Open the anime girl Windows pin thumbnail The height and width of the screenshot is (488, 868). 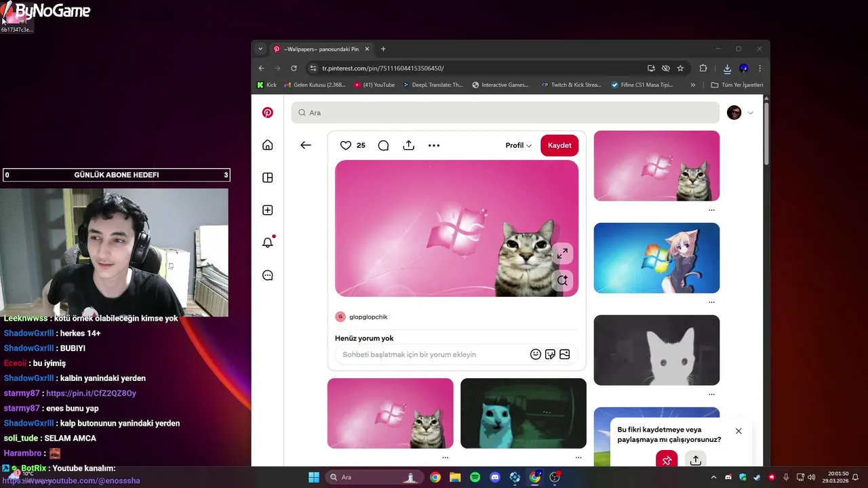click(x=656, y=258)
